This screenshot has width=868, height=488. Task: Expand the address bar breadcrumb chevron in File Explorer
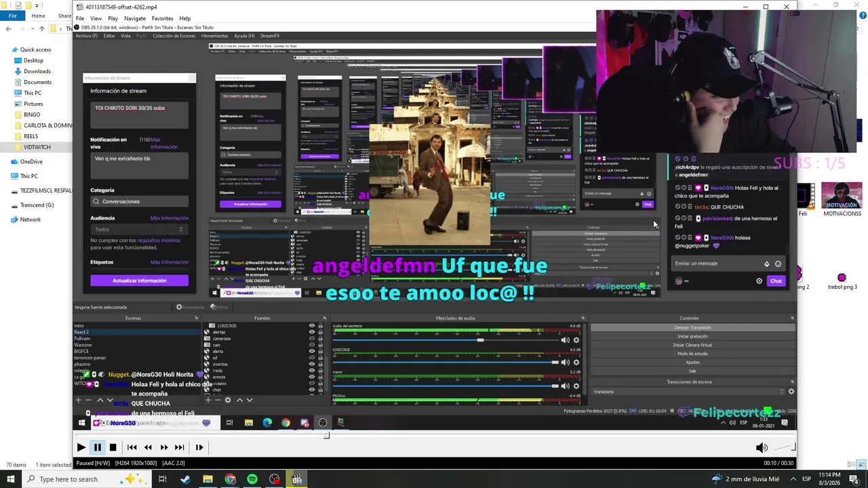(62, 28)
